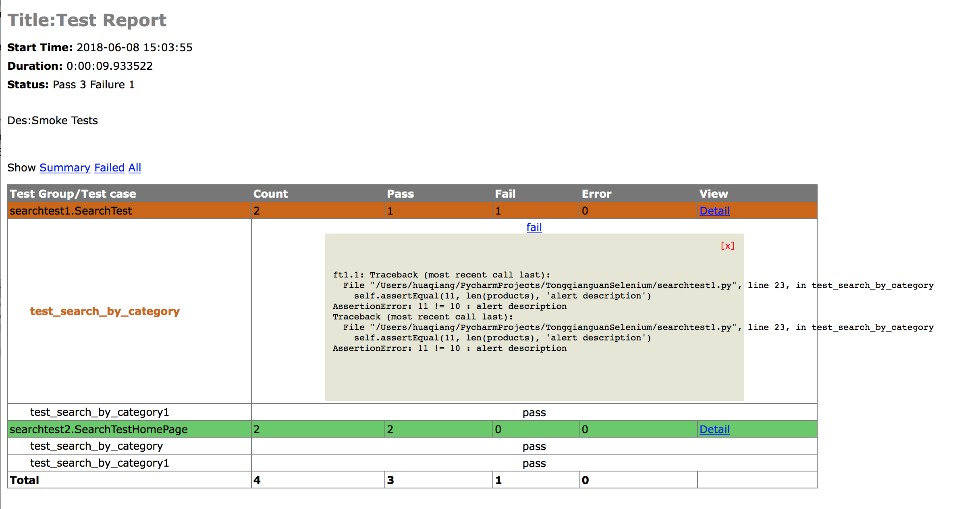This screenshot has width=980, height=509.
Task: Toggle the fail traceback link
Action: pyautogui.click(x=534, y=227)
